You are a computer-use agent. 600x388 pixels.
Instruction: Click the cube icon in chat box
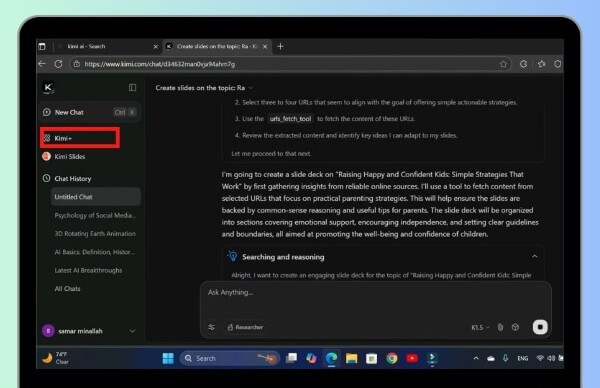click(x=515, y=327)
